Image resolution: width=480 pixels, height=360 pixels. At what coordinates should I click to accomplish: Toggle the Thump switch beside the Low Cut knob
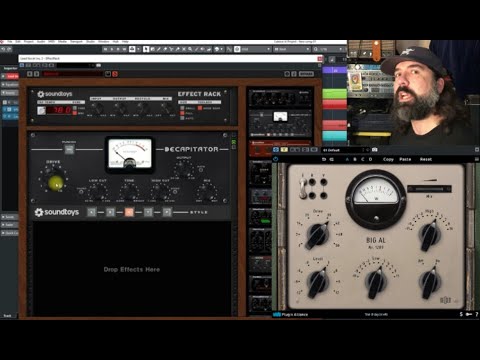coord(81,192)
